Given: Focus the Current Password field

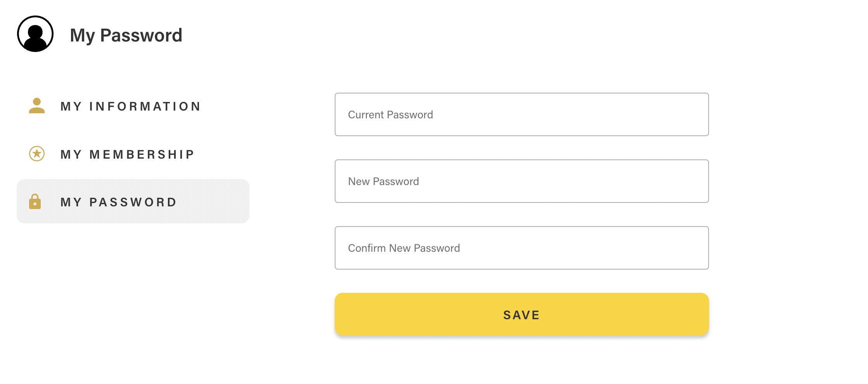Looking at the screenshot, I should point(522,114).
